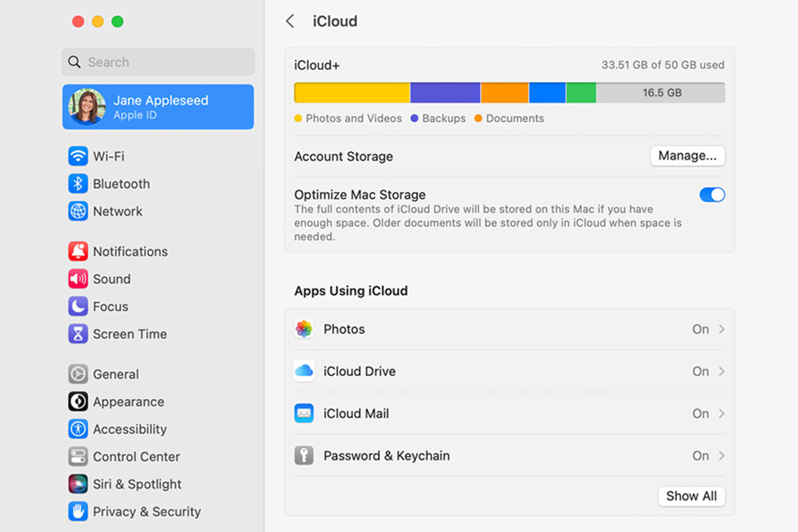Open Screen Time hourglass icon
The height and width of the screenshot is (532, 798).
click(x=78, y=334)
